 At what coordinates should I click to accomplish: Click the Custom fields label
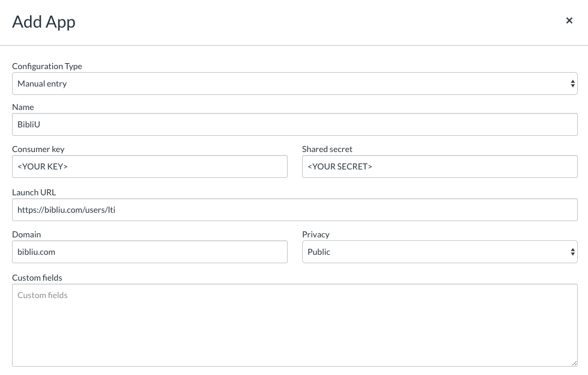pyautogui.click(x=37, y=278)
